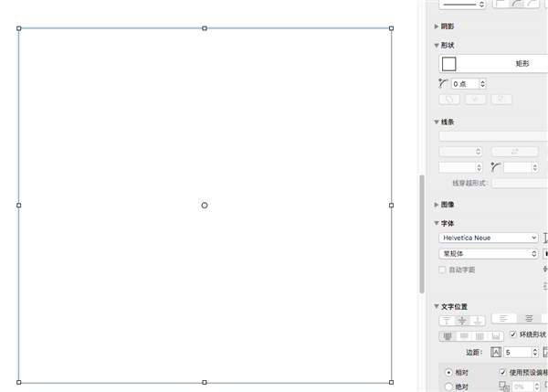The image size is (548, 392).
Task: Open the Helvetica Neue font dropdown
Action: [489, 238]
